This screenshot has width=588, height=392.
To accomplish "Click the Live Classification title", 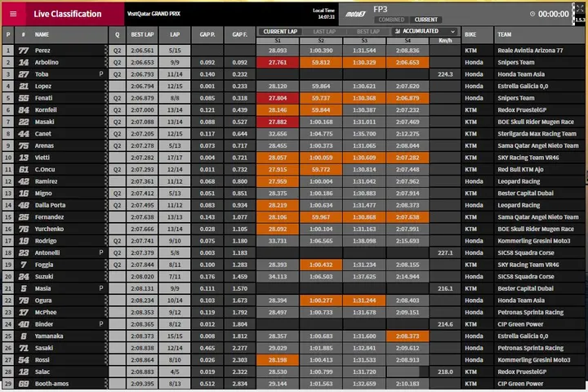I will [x=68, y=14].
